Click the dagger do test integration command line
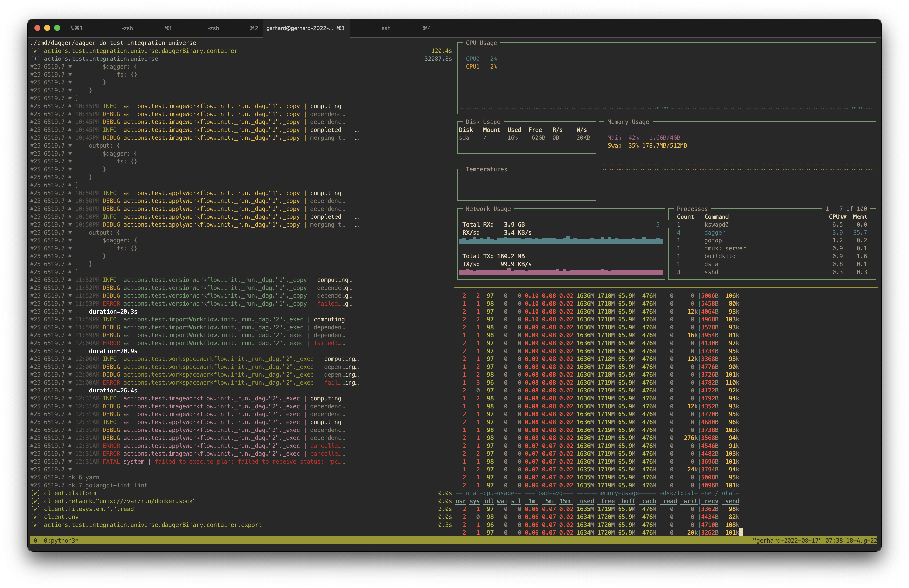The width and height of the screenshot is (909, 588). [113, 43]
